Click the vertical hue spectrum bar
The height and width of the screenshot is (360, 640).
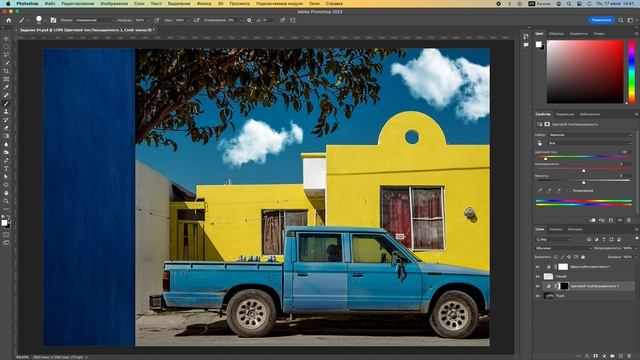coord(631,71)
